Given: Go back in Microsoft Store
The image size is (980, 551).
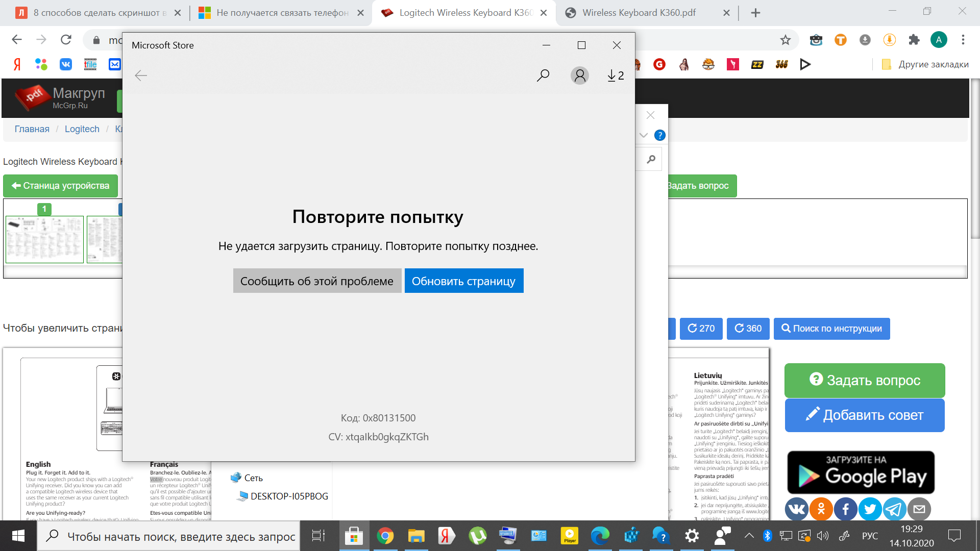Looking at the screenshot, I should click(x=141, y=76).
